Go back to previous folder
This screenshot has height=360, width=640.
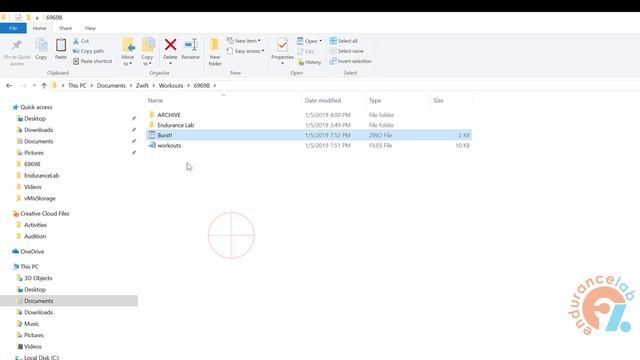[x=9, y=86]
